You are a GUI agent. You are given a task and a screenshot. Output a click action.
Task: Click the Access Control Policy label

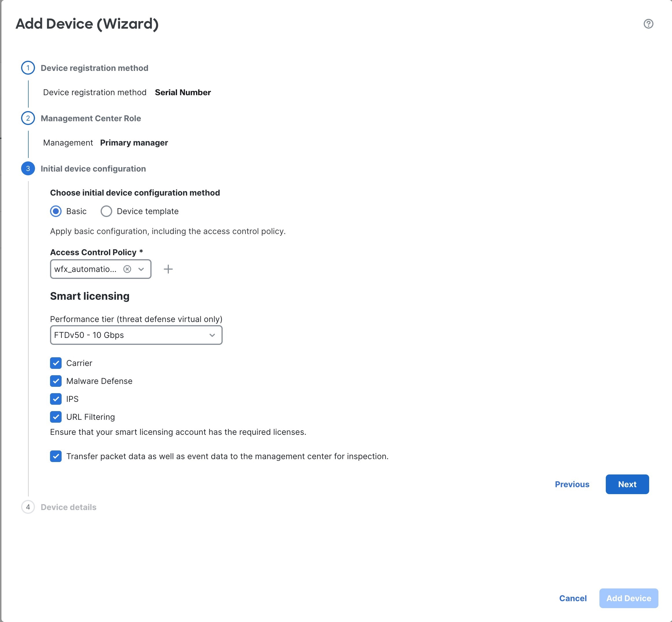(x=97, y=252)
